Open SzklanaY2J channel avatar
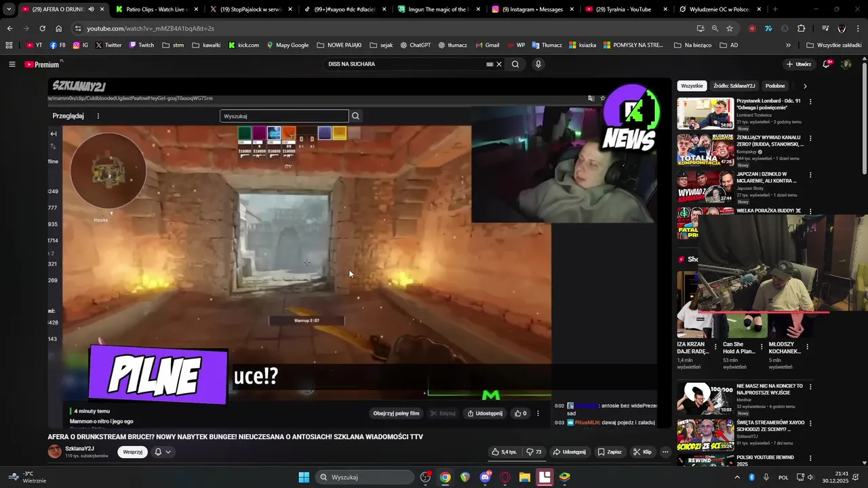This screenshot has width=868, height=488. 54,451
